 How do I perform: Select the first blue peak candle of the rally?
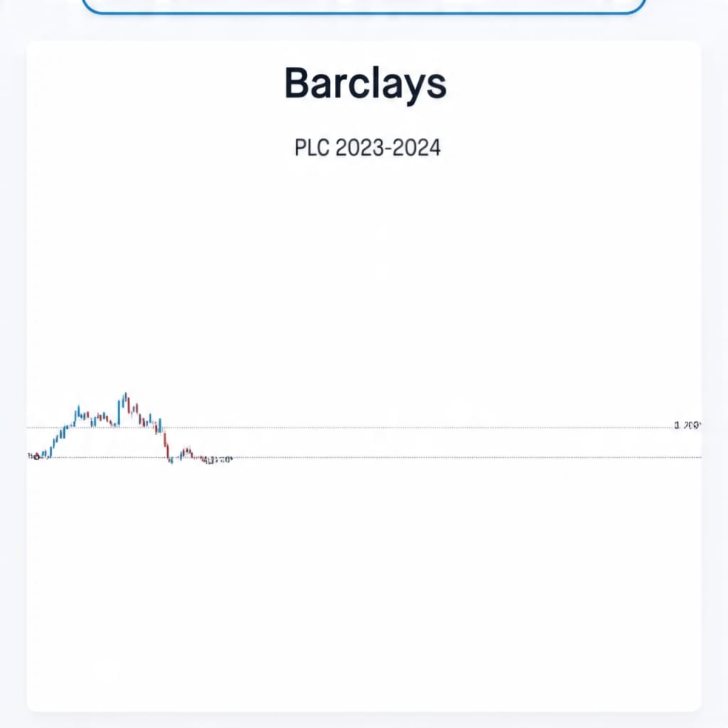[x=78, y=412]
